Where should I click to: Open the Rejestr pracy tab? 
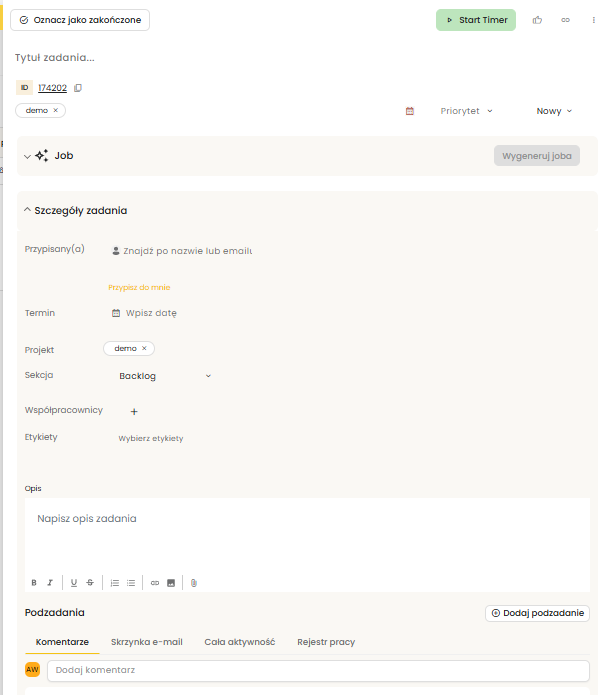(326, 642)
